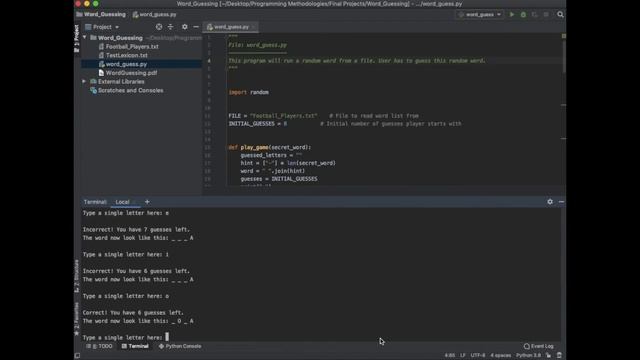This screenshot has width=640, height=360.
Task: Open Python 3.8 interpreter selector
Action: pyautogui.click(x=528, y=356)
